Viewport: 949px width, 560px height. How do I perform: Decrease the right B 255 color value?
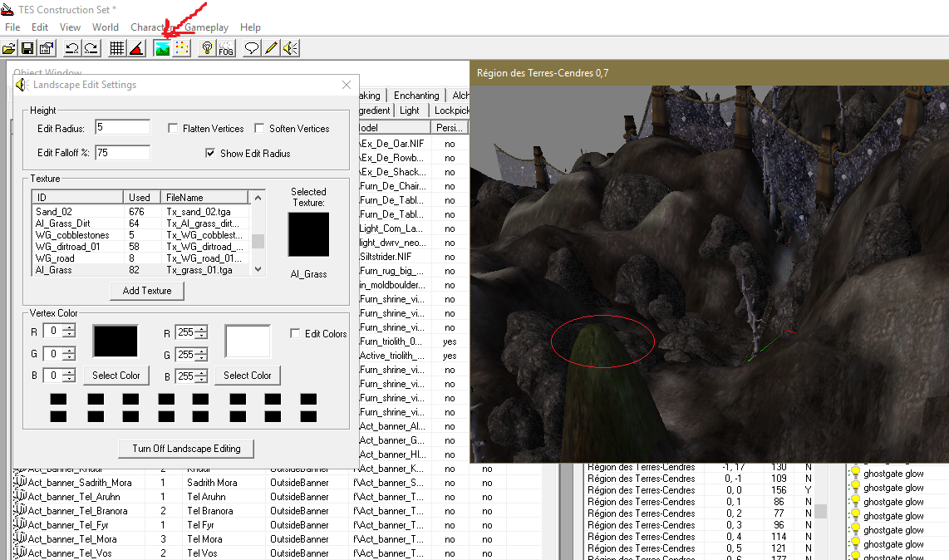pos(202,380)
